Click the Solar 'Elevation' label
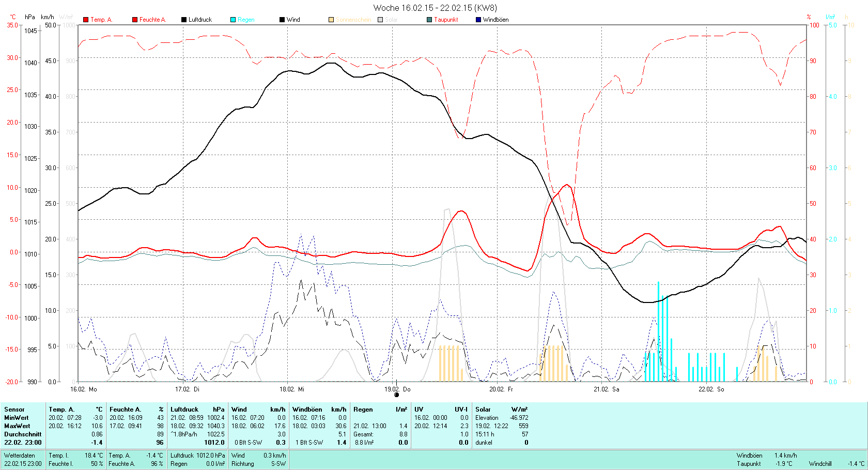 (487, 417)
